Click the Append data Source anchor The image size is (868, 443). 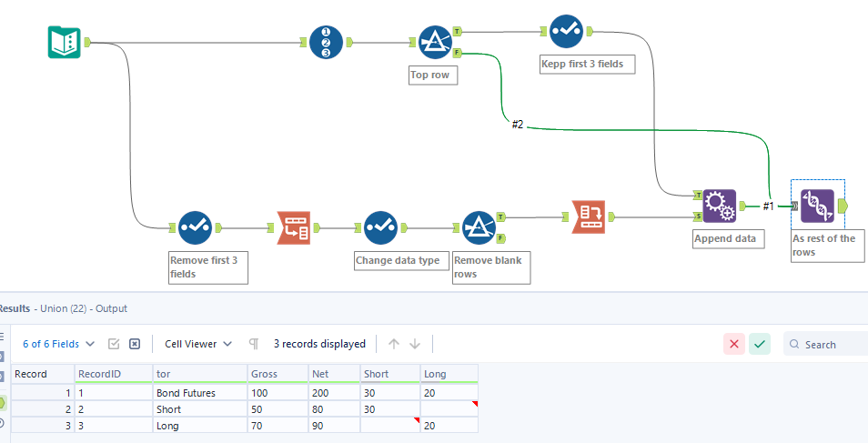coord(698,216)
